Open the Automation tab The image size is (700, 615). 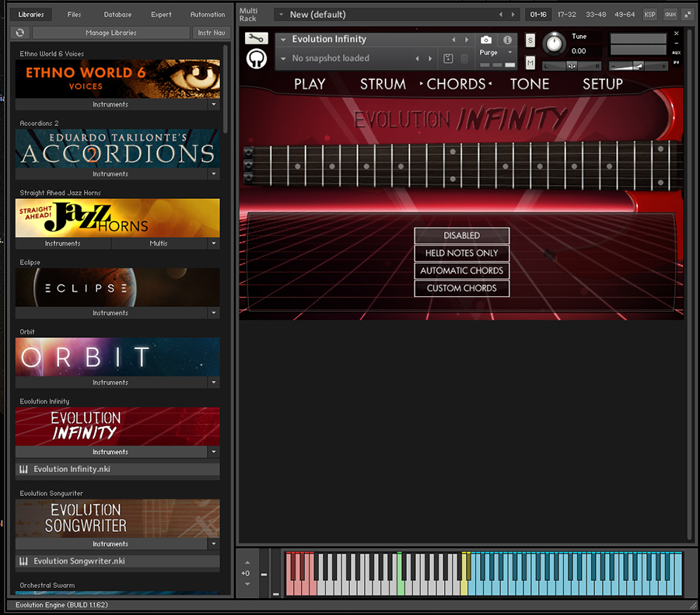click(208, 14)
